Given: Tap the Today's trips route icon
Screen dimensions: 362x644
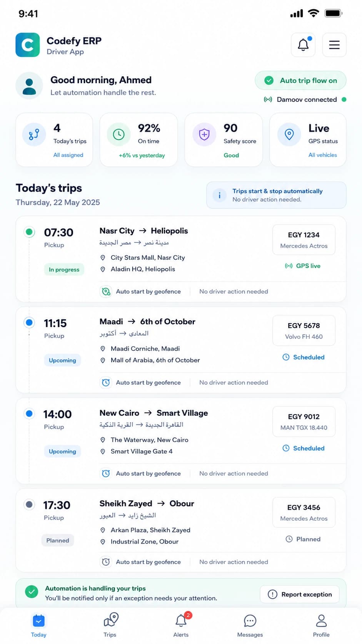Looking at the screenshot, I should (34, 134).
